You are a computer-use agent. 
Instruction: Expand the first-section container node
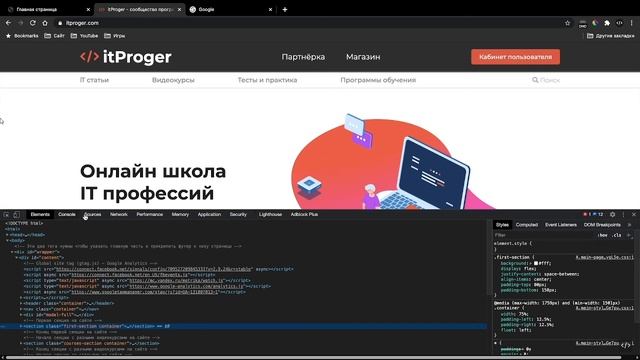click(x=21, y=326)
